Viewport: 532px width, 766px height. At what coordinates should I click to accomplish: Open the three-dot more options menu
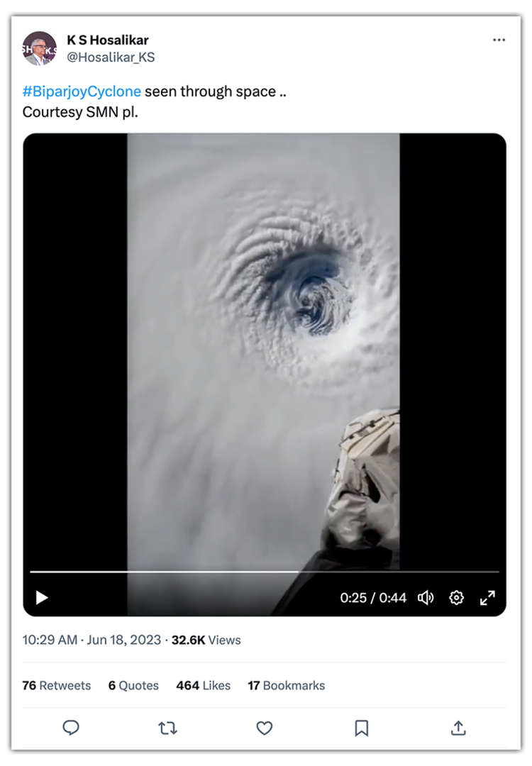(x=499, y=40)
